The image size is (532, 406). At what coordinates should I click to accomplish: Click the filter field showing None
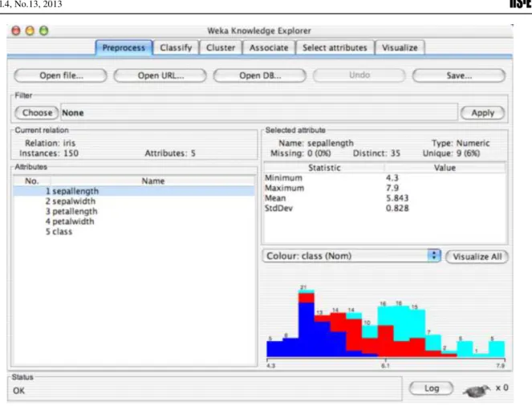(259, 112)
